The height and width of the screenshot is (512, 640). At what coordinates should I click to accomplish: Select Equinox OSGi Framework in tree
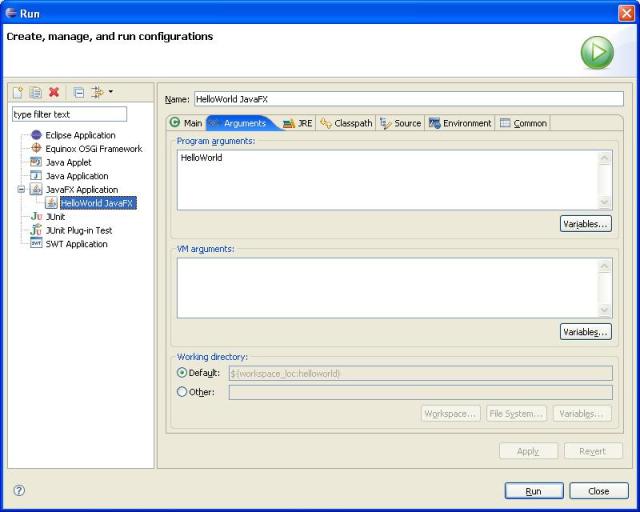coord(94,149)
